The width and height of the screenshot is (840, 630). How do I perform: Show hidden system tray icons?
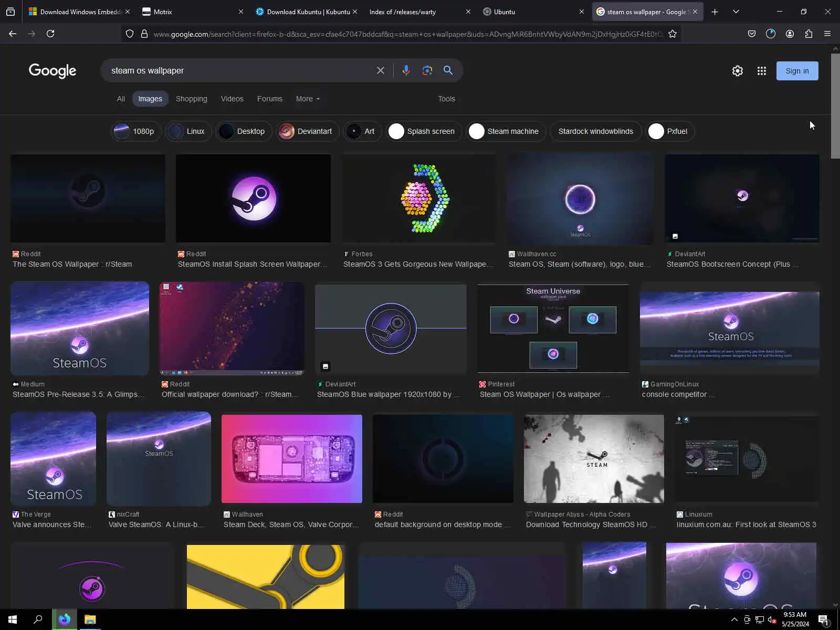tap(734, 619)
